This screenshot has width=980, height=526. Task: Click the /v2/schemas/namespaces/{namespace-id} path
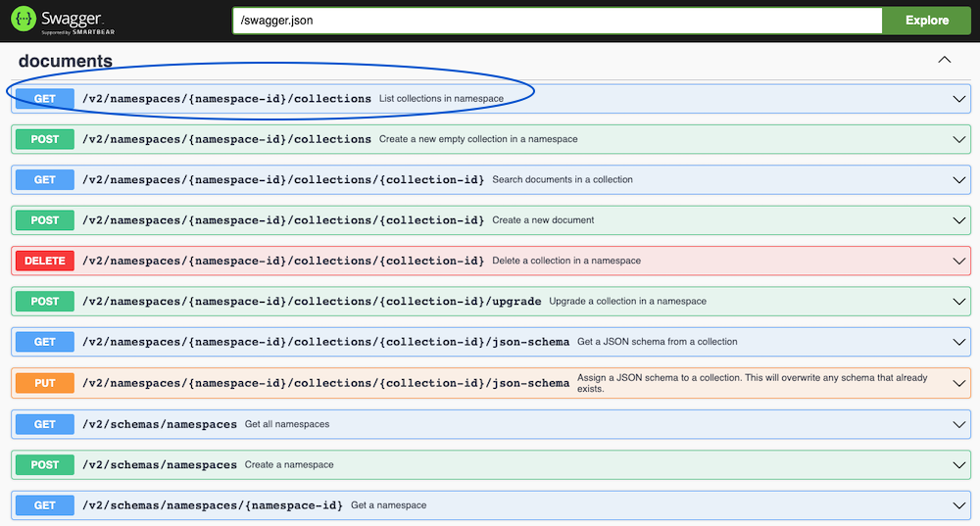click(x=213, y=506)
